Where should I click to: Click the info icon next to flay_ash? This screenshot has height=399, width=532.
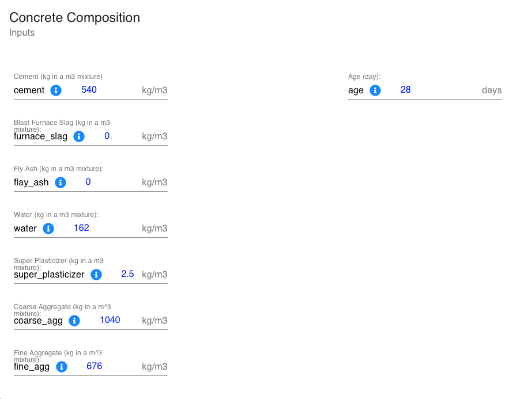point(61,183)
